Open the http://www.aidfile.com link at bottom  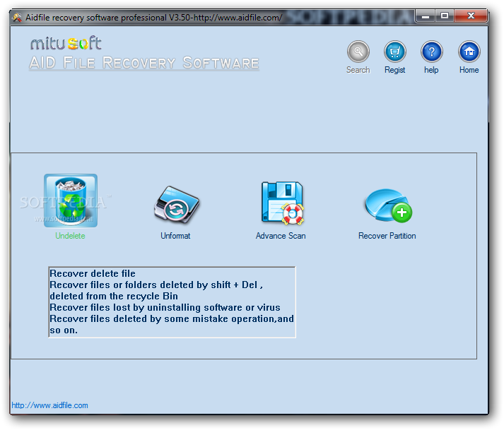coord(50,405)
